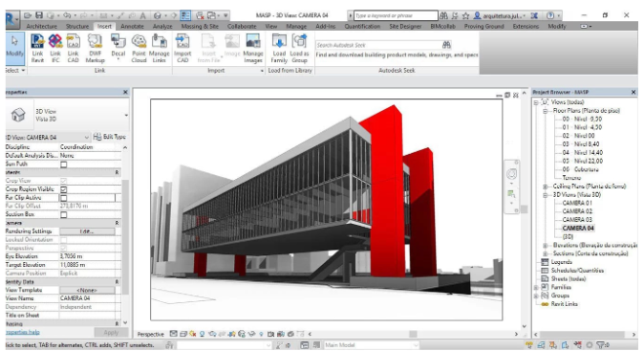Image resolution: width=644 pixels, height=351 pixels.
Task: Switch to the Architecture ribbon tab
Action: click(x=41, y=27)
